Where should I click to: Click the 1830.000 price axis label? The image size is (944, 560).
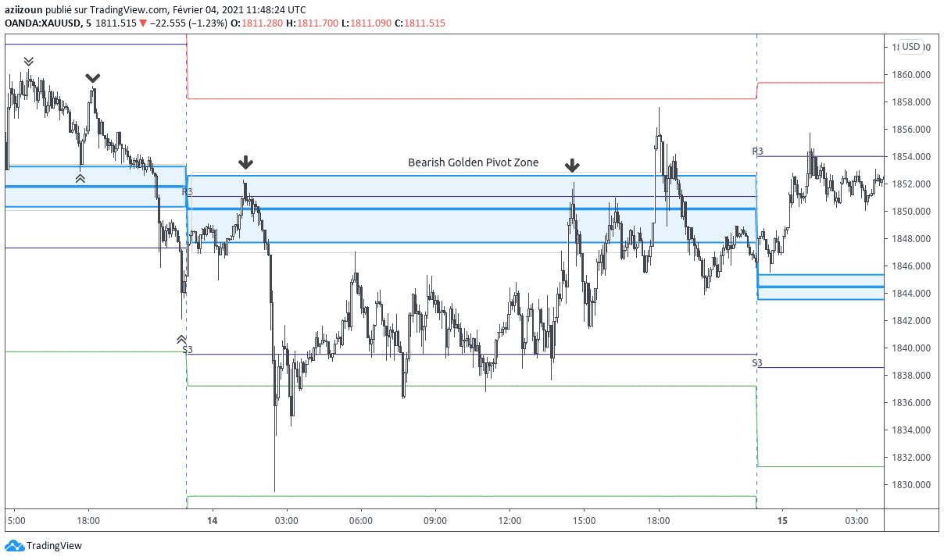911,485
